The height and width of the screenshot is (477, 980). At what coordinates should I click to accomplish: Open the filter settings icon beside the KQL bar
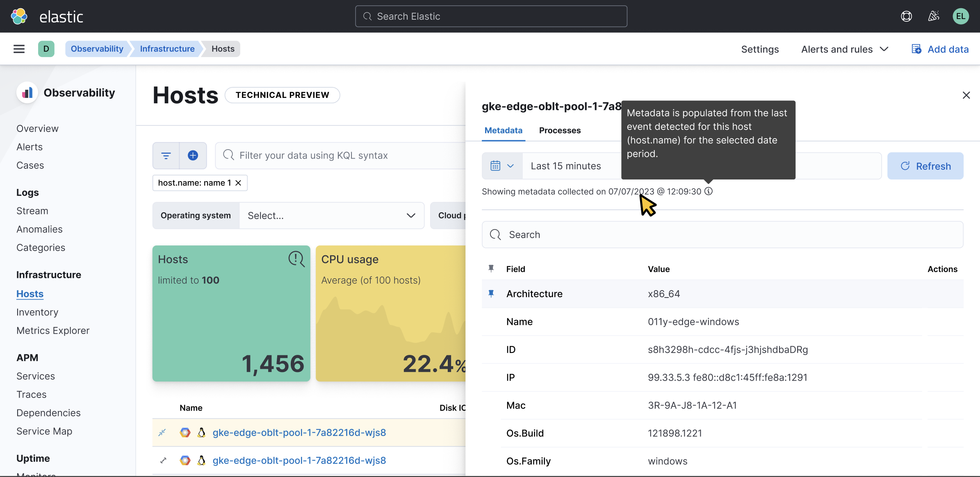tap(166, 155)
